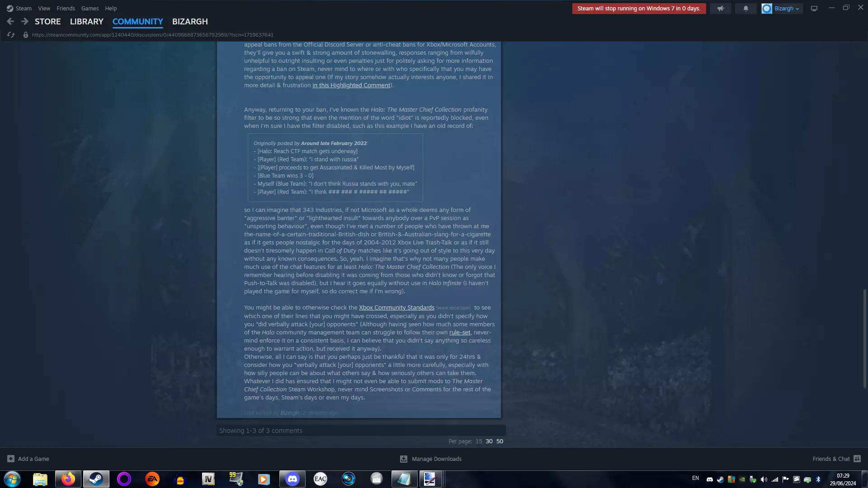Image resolution: width=868 pixels, height=488 pixels.
Task: Open the Friends & Chat icon
Action: coord(857,459)
